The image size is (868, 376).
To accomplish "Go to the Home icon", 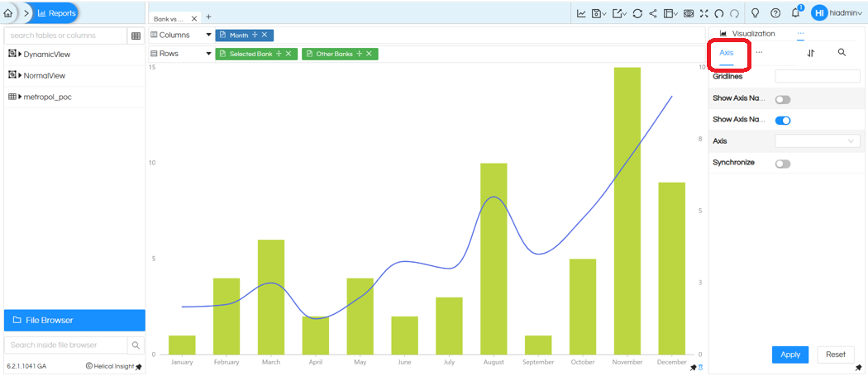I will click(x=7, y=12).
